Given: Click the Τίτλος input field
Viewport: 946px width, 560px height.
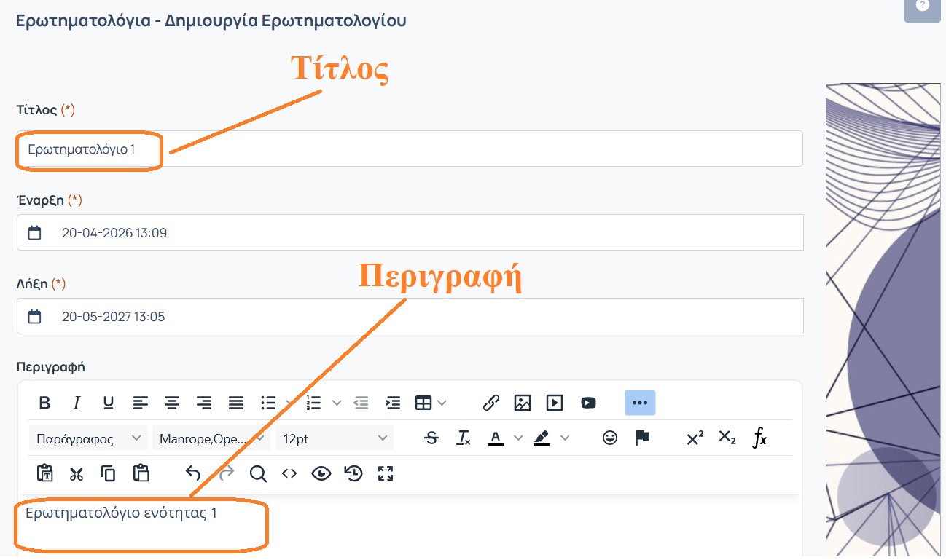Looking at the screenshot, I should (x=466, y=149).
